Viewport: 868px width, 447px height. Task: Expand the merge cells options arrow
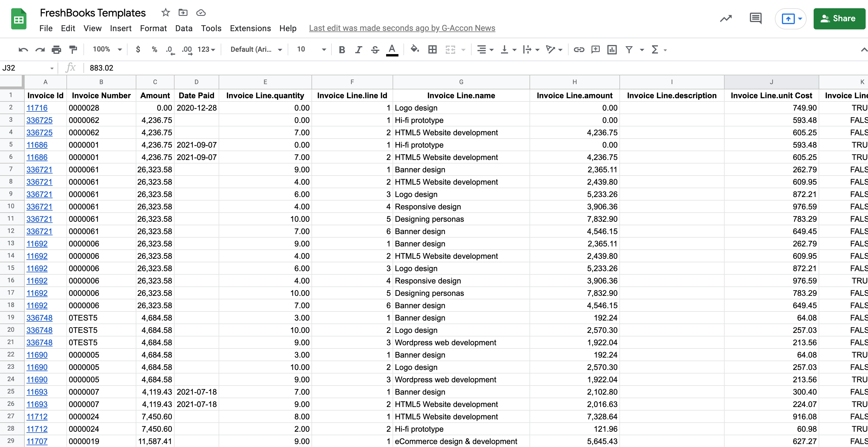[463, 50]
